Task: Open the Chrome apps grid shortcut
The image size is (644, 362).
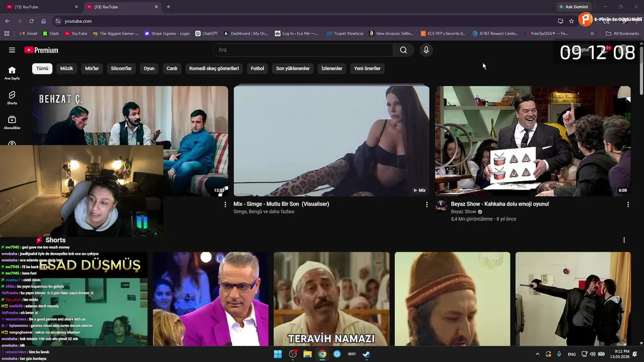Action: pos(7,34)
